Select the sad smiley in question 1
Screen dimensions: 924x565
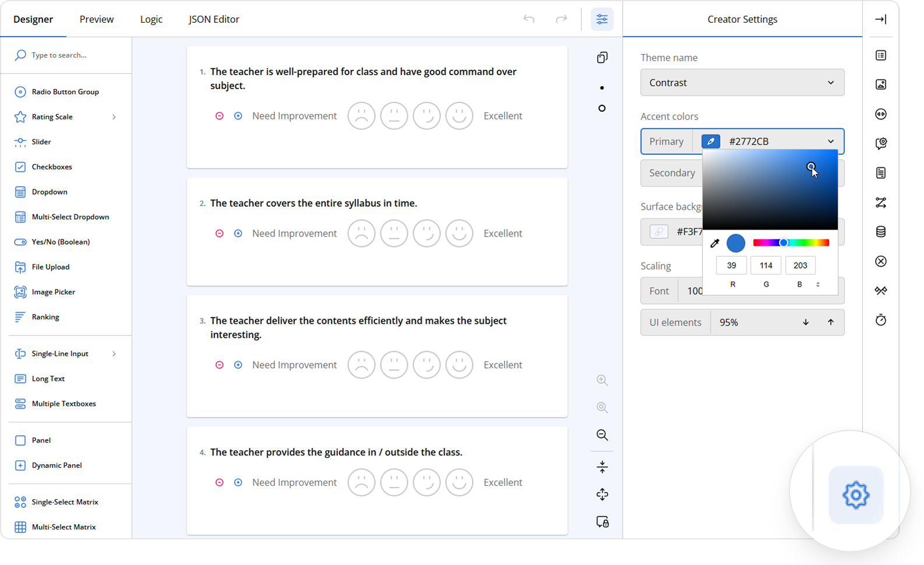tap(361, 116)
